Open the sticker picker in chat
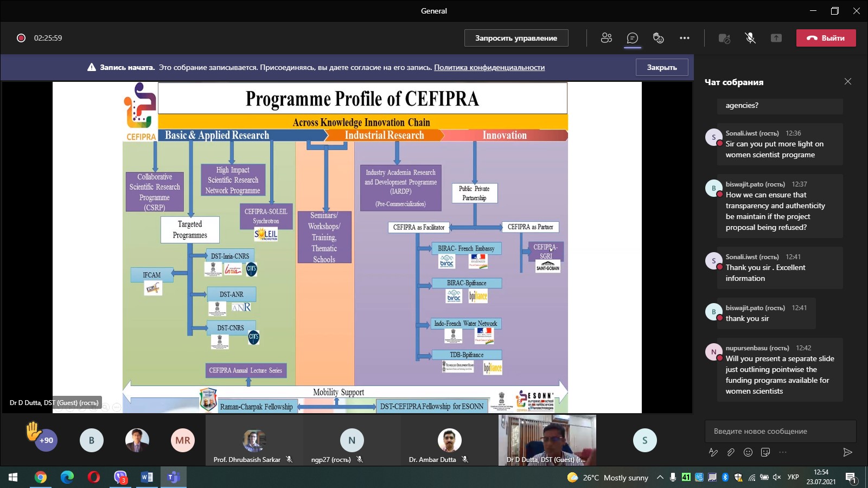868x488 pixels. (765, 452)
